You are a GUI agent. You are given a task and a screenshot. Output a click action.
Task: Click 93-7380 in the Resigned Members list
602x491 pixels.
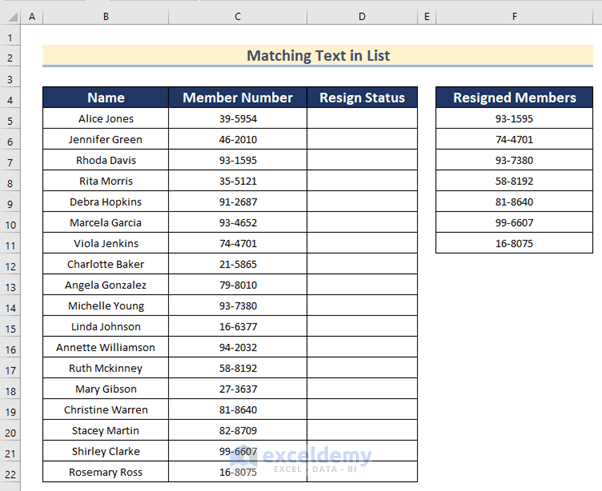pos(514,160)
